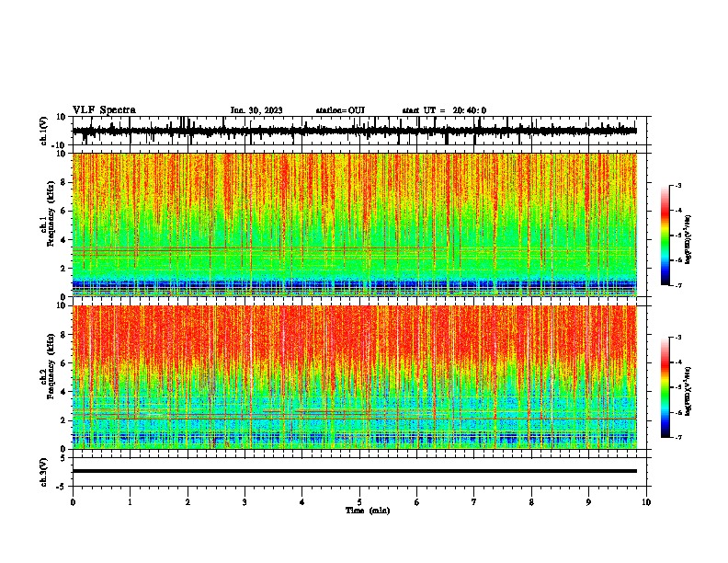Click time axis tick label 4
This screenshot has height=563, width=728.
tap(302, 502)
